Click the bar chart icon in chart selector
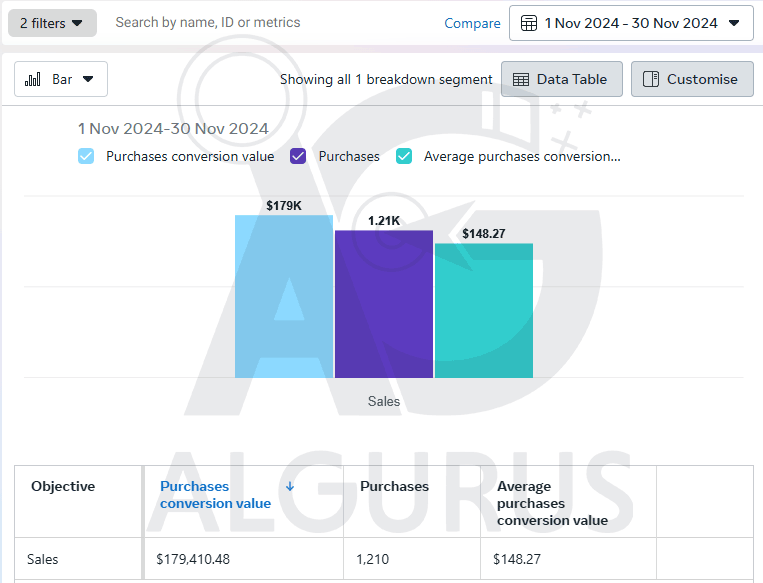Viewport: 763px width, 583px height. tap(33, 79)
